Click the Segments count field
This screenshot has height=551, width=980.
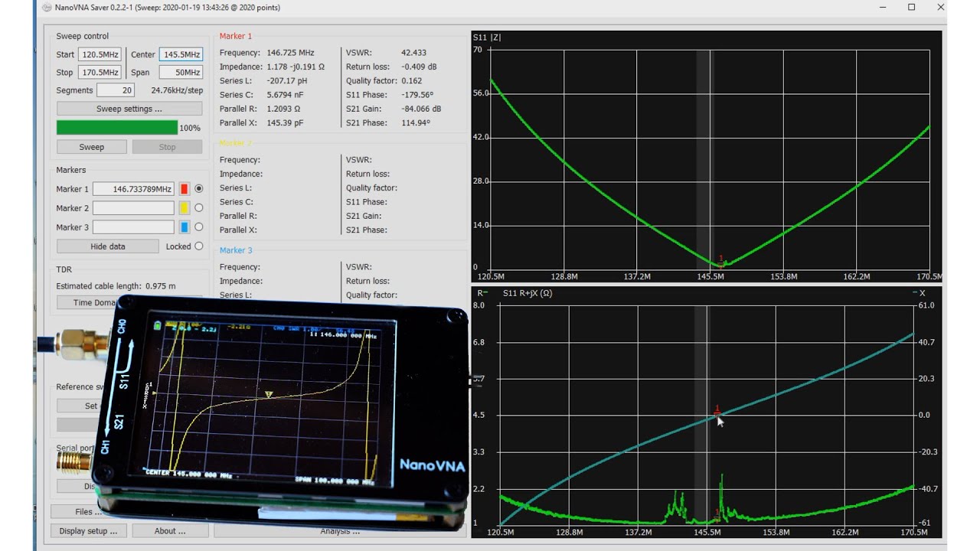(x=116, y=90)
